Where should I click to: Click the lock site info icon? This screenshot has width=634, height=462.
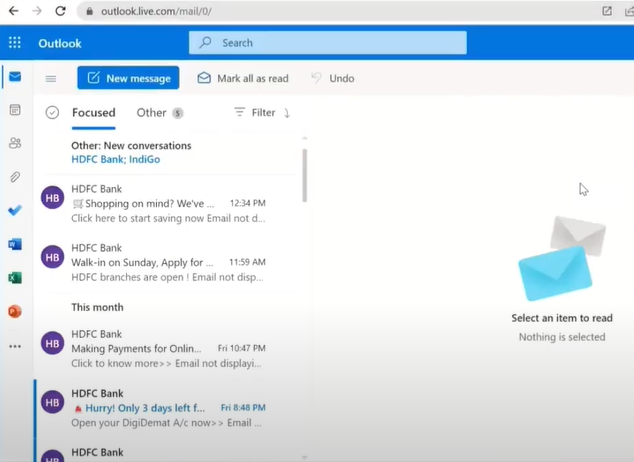(x=90, y=11)
